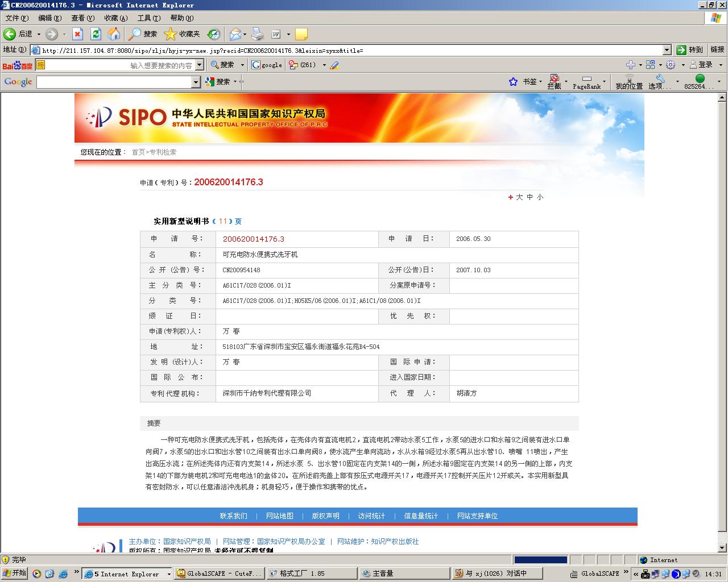728x582 pixels.
Task: Expand the Google toolbar search dropdown
Action: [196, 82]
